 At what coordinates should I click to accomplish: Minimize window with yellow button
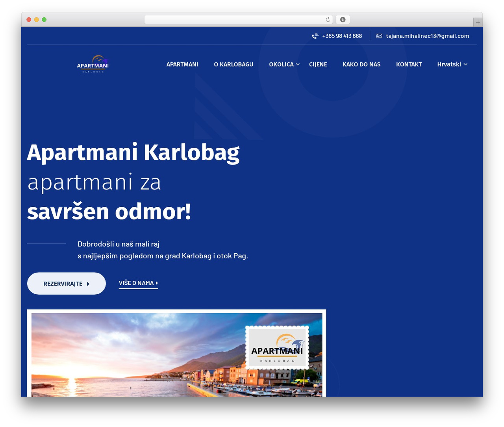[x=36, y=20]
